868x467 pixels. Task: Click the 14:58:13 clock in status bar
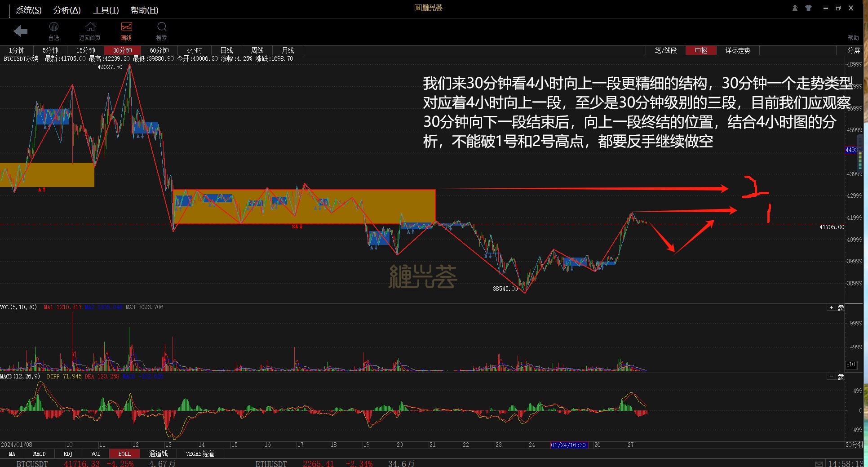point(846,463)
